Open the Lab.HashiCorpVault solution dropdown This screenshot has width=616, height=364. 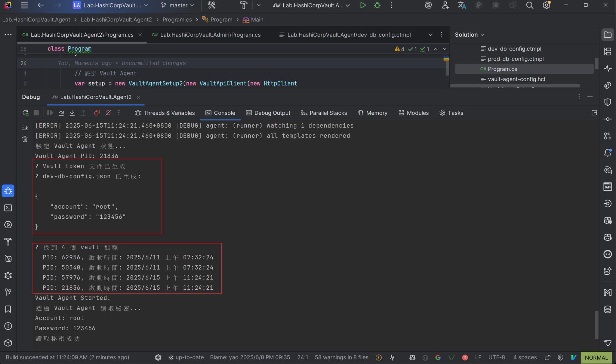coord(110,5)
